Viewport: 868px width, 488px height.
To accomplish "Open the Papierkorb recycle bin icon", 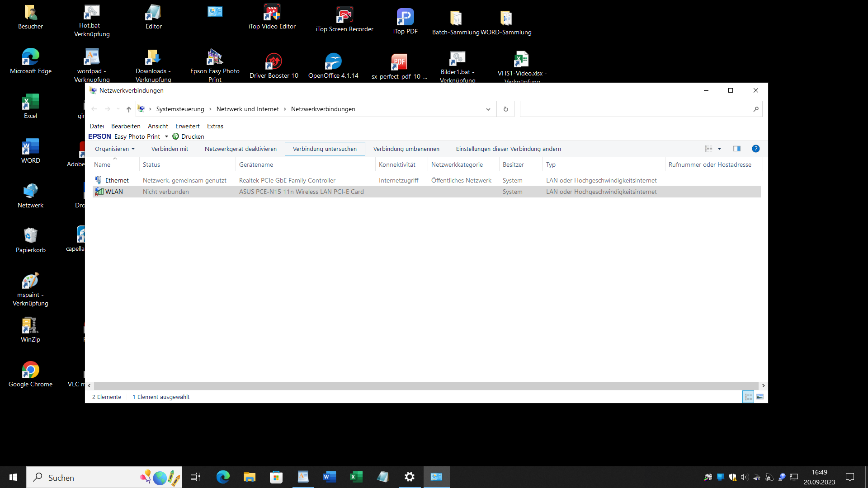I will (x=31, y=240).
